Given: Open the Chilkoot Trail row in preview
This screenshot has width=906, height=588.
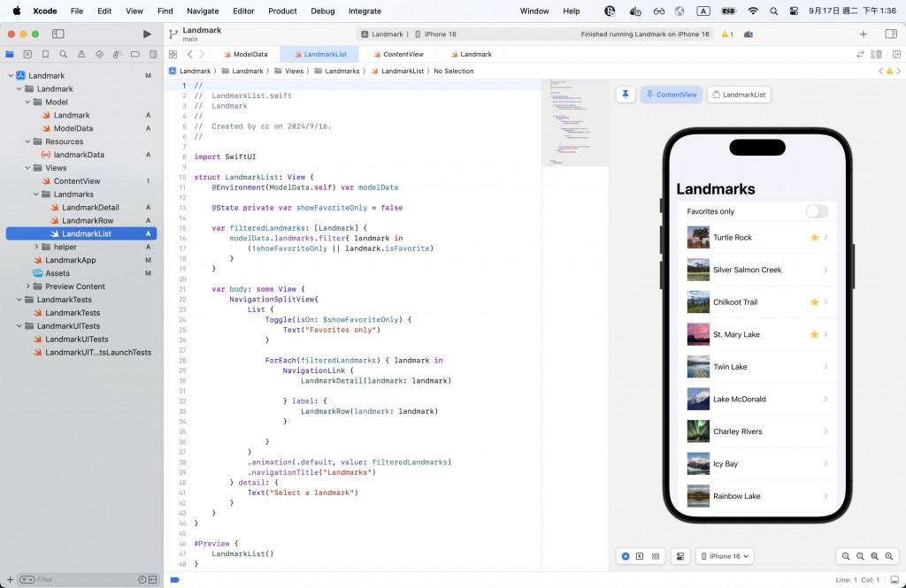Looking at the screenshot, I should [757, 302].
